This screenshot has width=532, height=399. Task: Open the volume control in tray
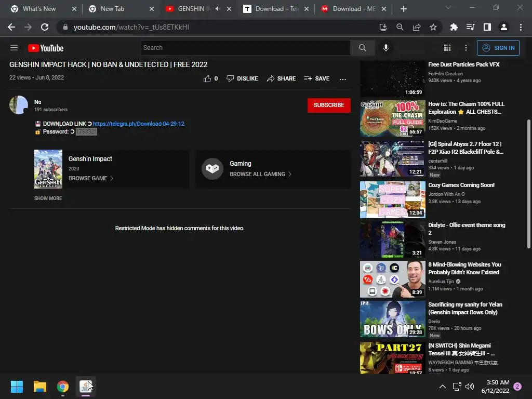[470, 387]
